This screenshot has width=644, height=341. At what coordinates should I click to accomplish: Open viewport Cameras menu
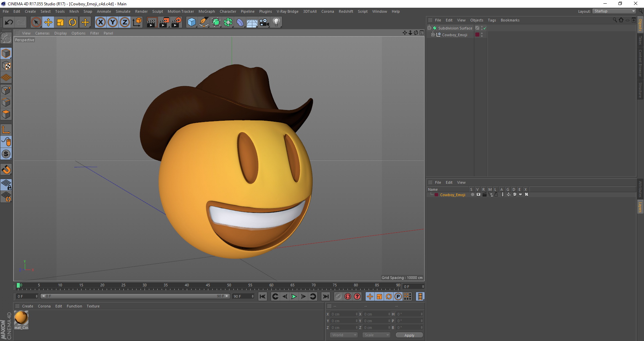click(42, 33)
